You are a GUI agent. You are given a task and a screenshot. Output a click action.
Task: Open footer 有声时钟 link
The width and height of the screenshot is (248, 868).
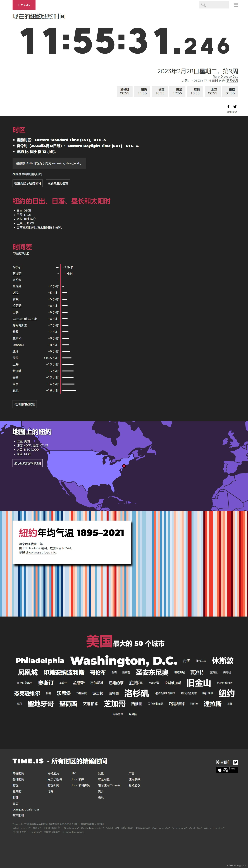[x=19, y=815]
